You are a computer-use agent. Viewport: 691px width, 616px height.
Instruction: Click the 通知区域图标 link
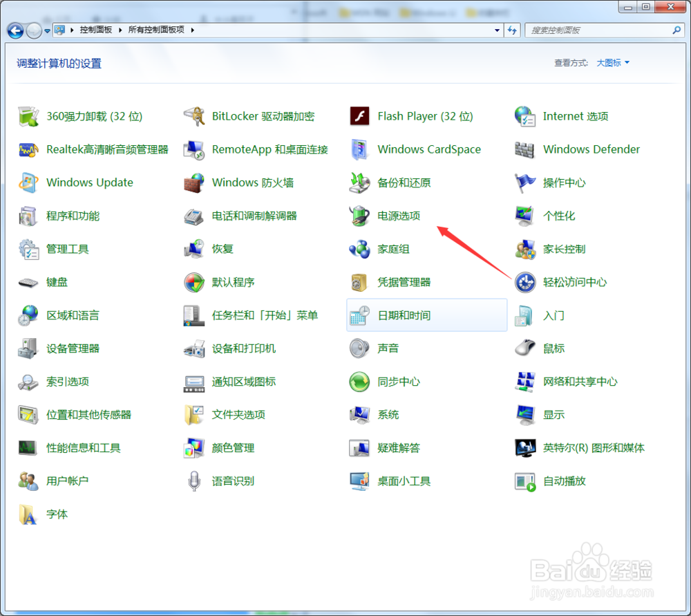coord(244,382)
